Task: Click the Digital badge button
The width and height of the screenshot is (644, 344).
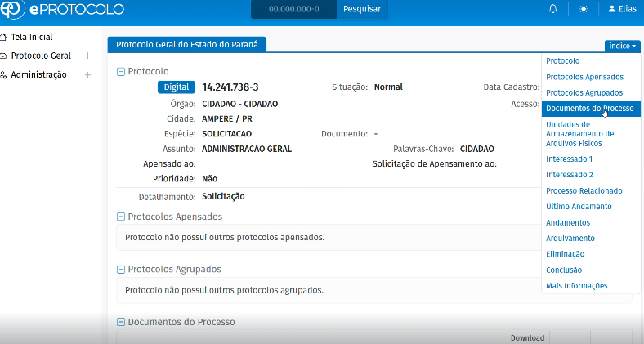Action: (176, 87)
